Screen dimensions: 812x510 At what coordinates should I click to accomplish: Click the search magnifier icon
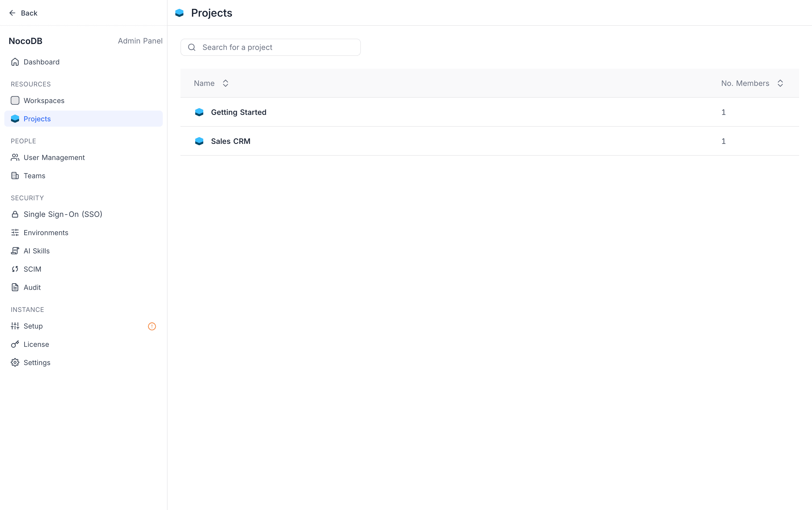(191, 47)
